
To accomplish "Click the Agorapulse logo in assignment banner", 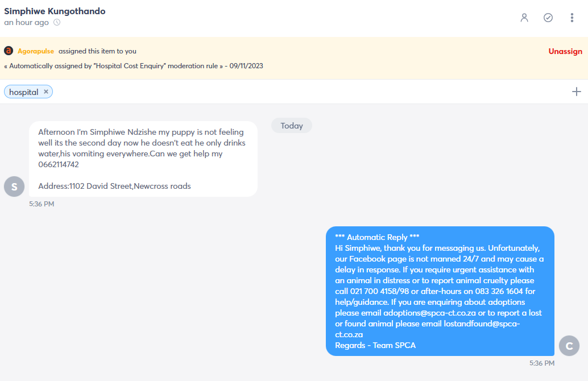I will (x=9, y=51).
